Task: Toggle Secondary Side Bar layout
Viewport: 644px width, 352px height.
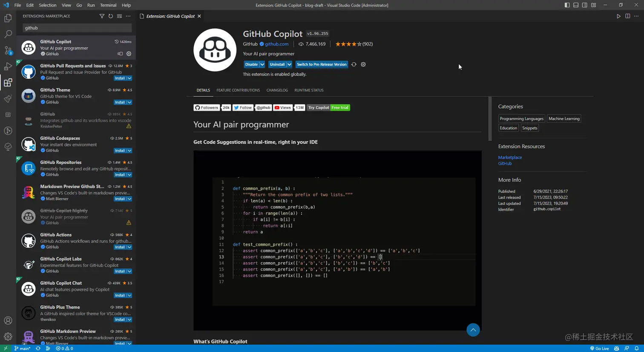Action: tap(585, 5)
